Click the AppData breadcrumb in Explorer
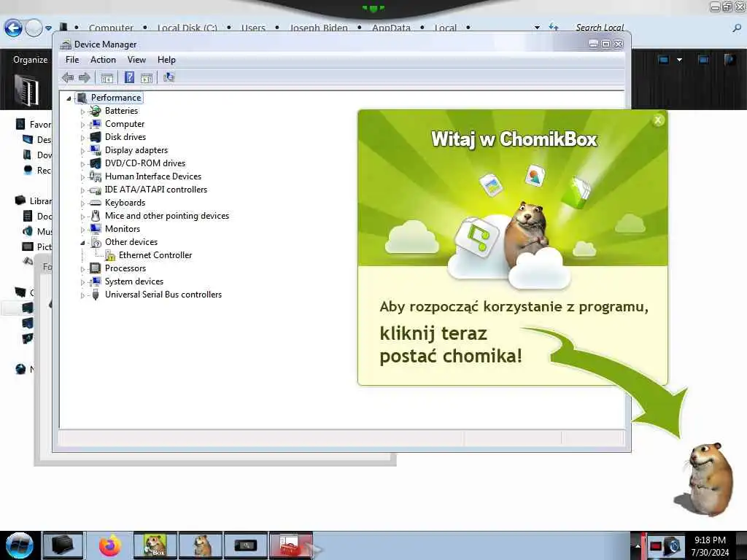 [x=391, y=28]
